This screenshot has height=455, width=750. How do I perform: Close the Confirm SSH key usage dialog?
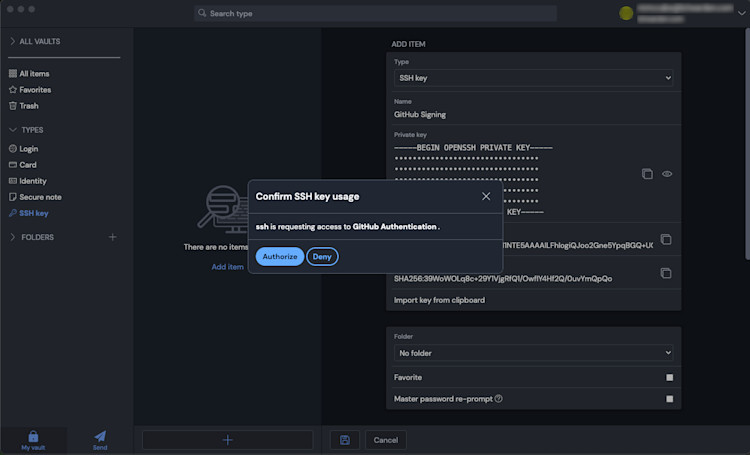tap(486, 196)
